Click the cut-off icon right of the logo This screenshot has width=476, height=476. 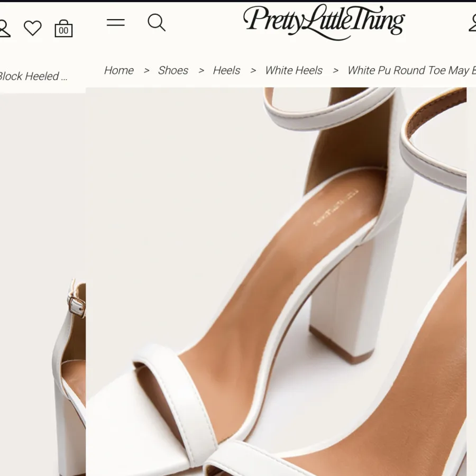472,23
